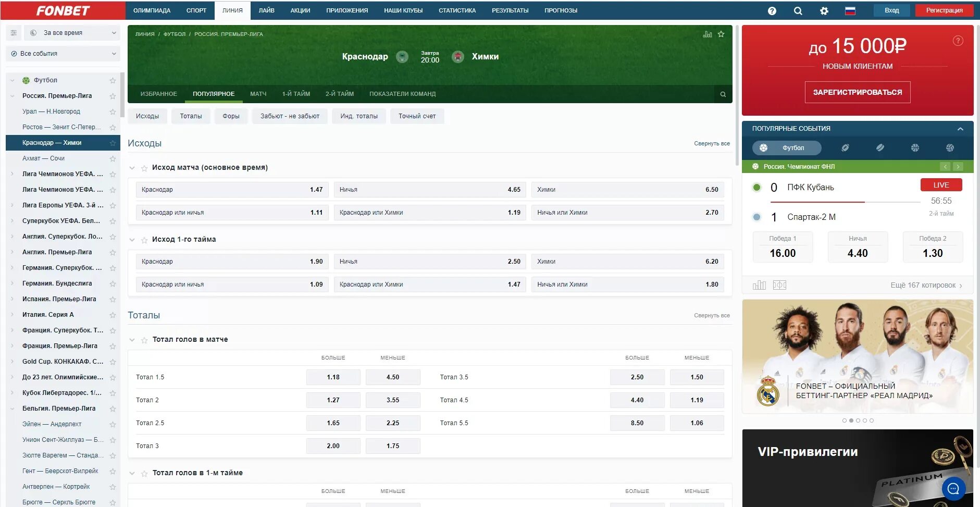The image size is (980, 507).
Task: Open match statistics chart icon in match header
Action: tap(707, 34)
